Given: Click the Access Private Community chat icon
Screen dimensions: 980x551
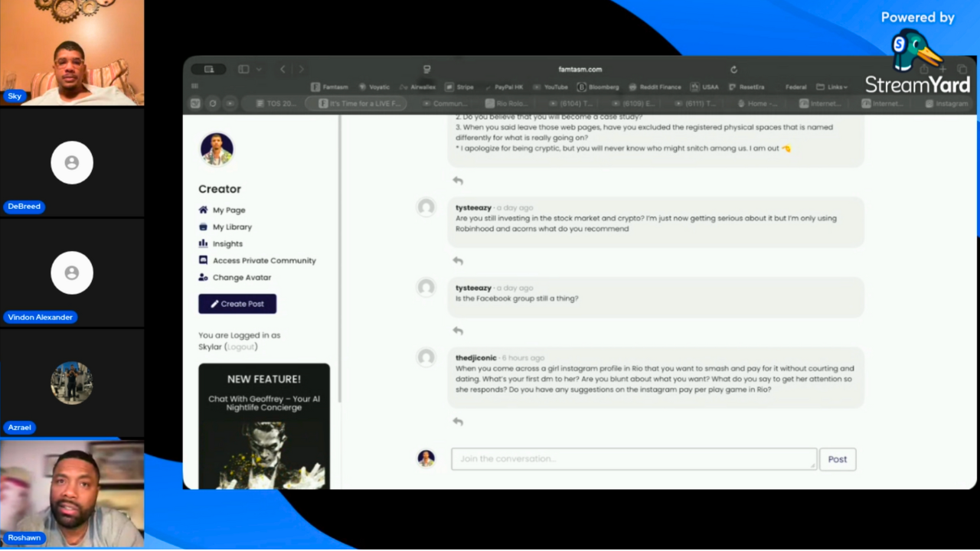Looking at the screenshot, I should (203, 260).
